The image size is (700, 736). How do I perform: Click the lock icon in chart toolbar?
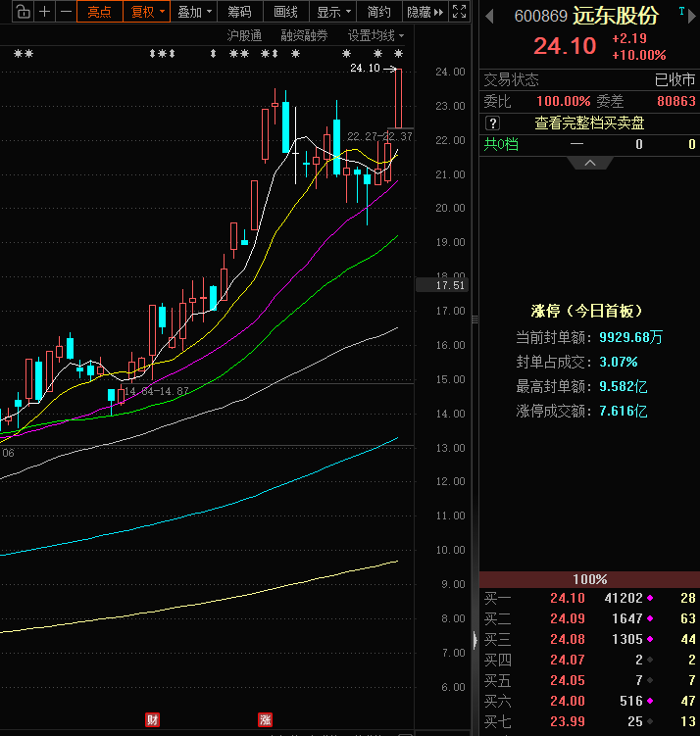tap(23, 11)
